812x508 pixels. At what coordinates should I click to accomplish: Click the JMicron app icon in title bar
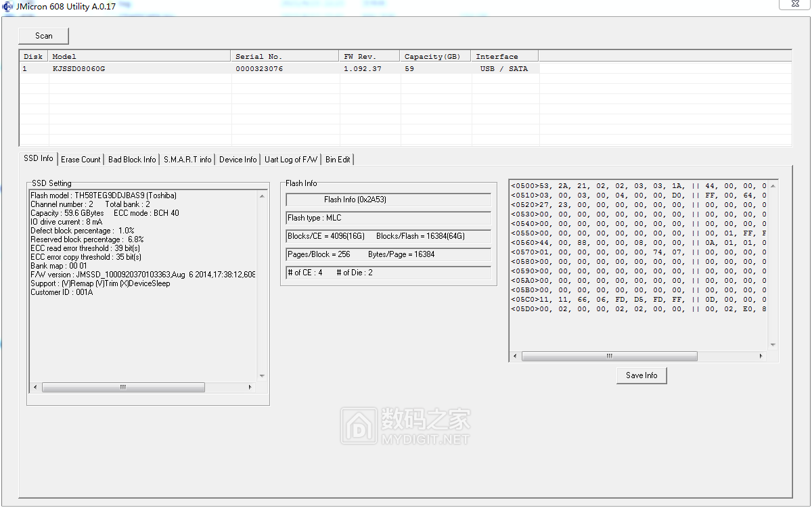click(7, 6)
